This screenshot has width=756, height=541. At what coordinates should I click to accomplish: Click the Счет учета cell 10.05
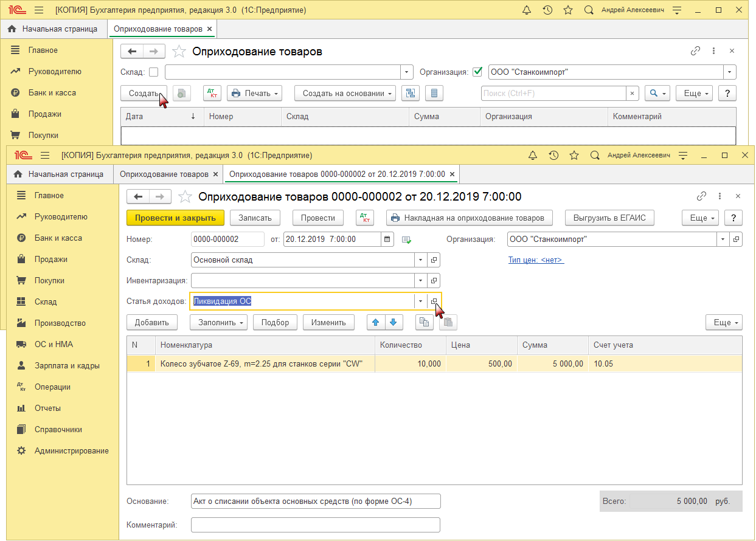coord(665,364)
